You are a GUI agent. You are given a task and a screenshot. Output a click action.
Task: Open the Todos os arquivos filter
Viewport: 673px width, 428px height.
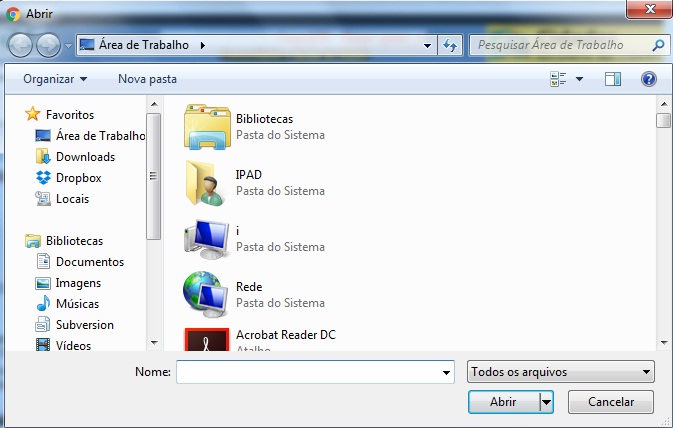561,372
